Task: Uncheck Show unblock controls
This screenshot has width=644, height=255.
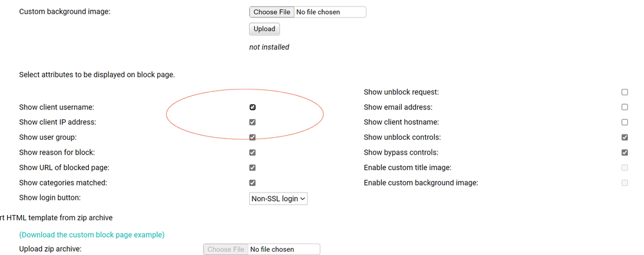Action: pos(625,138)
